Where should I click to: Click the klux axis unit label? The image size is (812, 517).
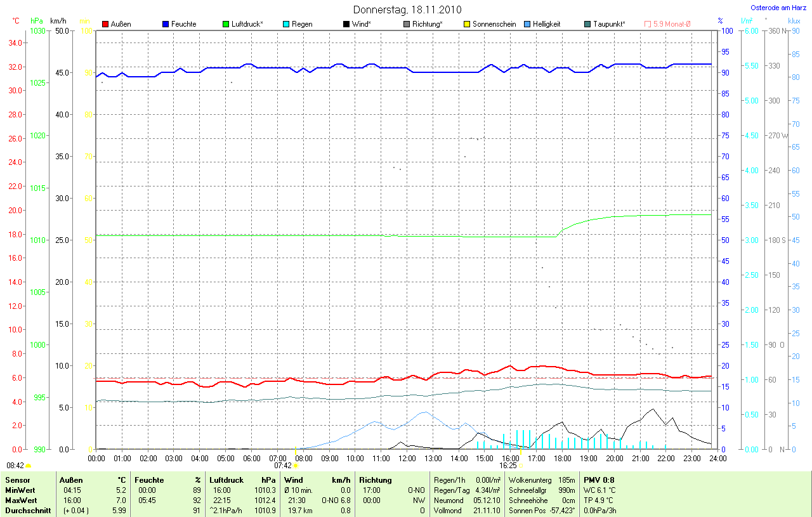point(793,20)
